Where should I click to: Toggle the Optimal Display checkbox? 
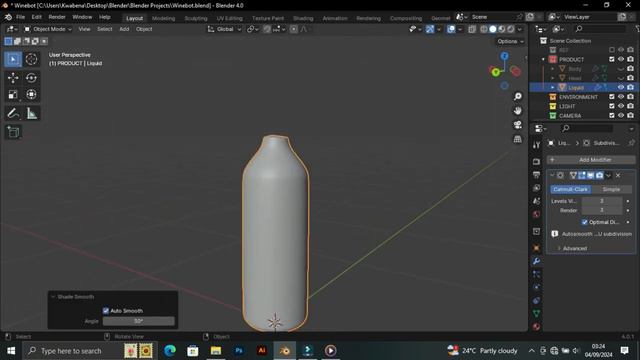pos(584,222)
